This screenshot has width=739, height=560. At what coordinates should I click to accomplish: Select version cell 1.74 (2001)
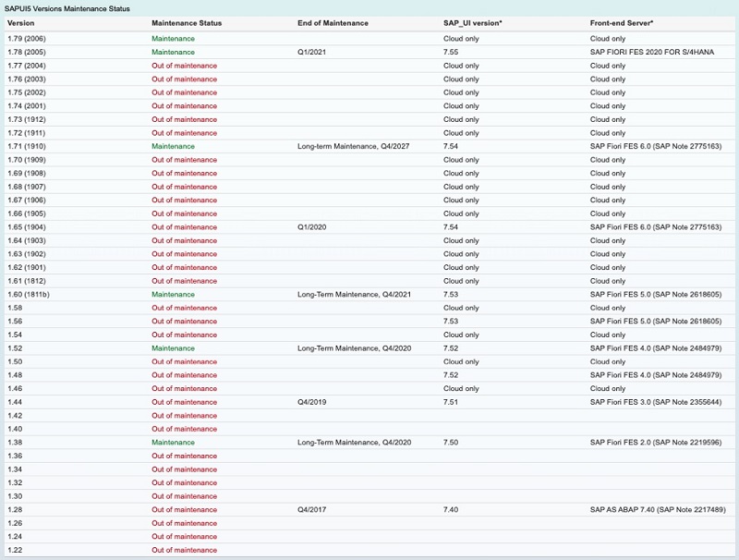[27, 105]
